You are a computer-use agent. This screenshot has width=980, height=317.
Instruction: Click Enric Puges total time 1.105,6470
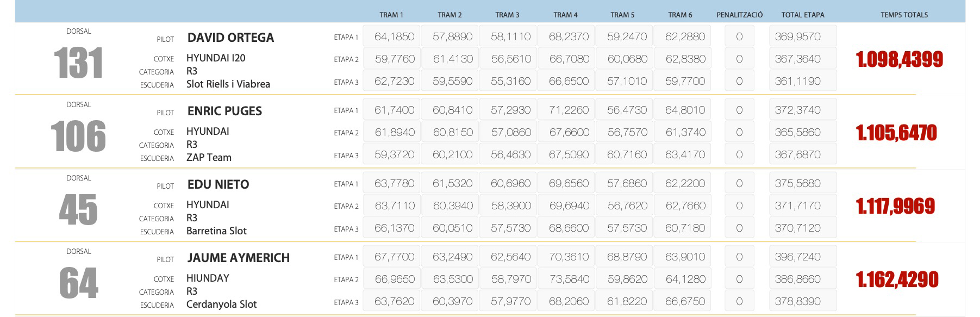[896, 133]
